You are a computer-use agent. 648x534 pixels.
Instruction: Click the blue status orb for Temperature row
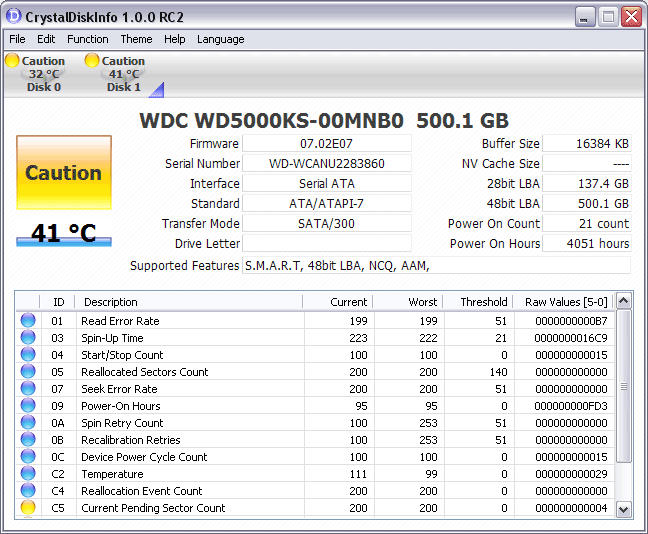click(28, 473)
